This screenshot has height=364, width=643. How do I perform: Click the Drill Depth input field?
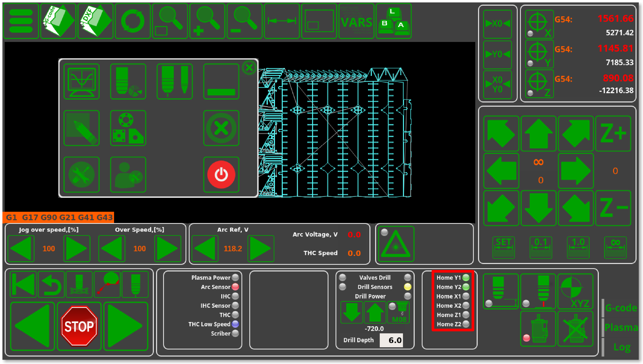click(391, 340)
